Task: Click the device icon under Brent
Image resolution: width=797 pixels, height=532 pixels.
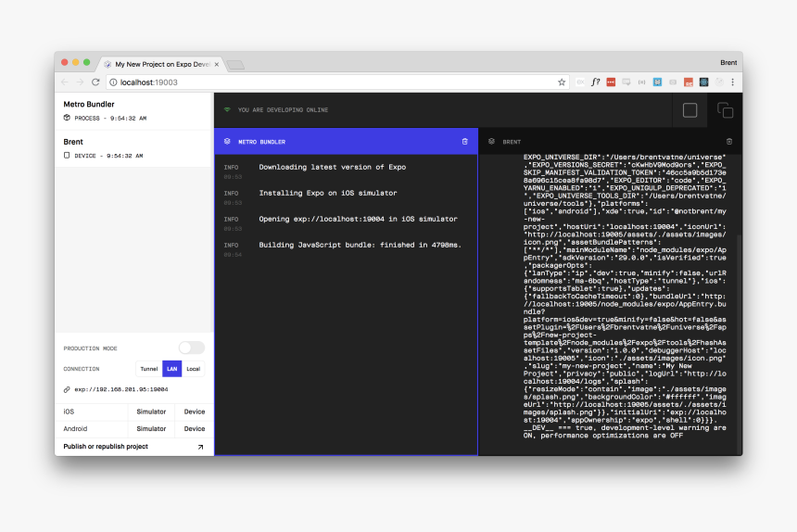Action: 67,156
